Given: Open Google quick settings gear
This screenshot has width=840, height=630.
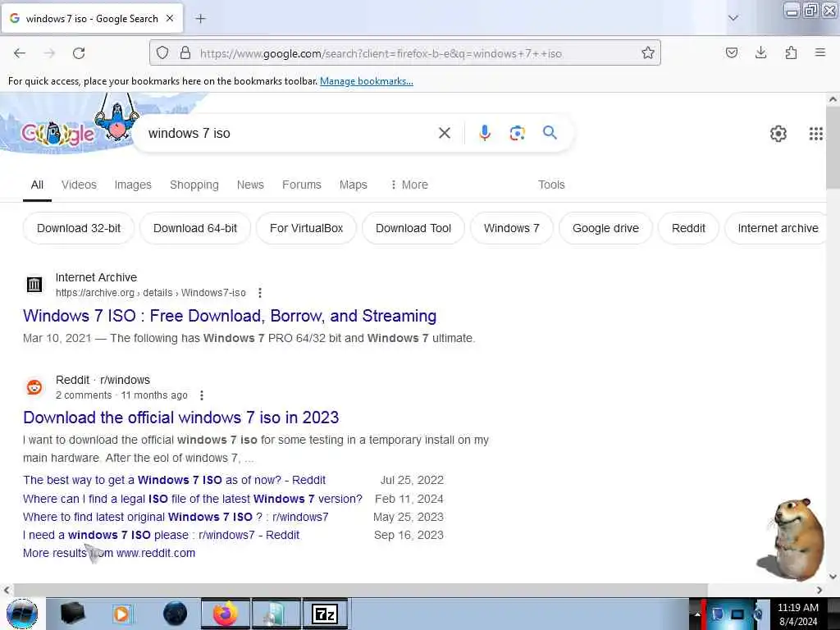Looking at the screenshot, I should coord(778,134).
